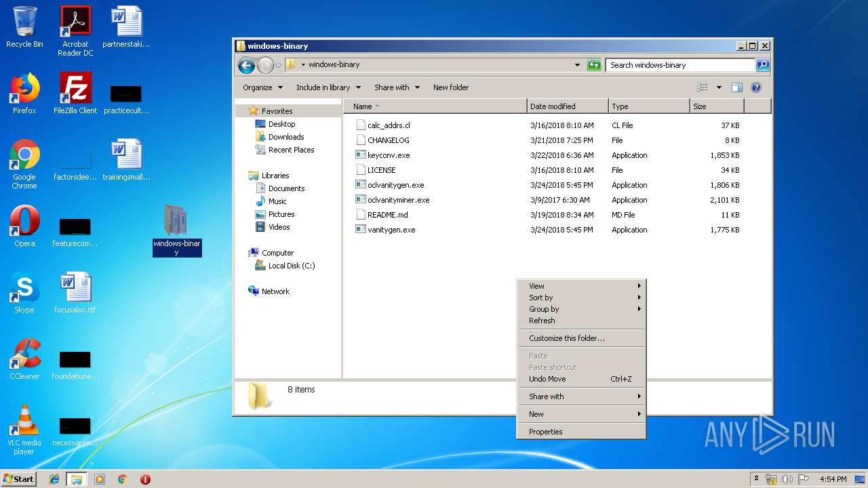Open the Firefox desktop shortcut
868x488 pixels.
(24, 94)
